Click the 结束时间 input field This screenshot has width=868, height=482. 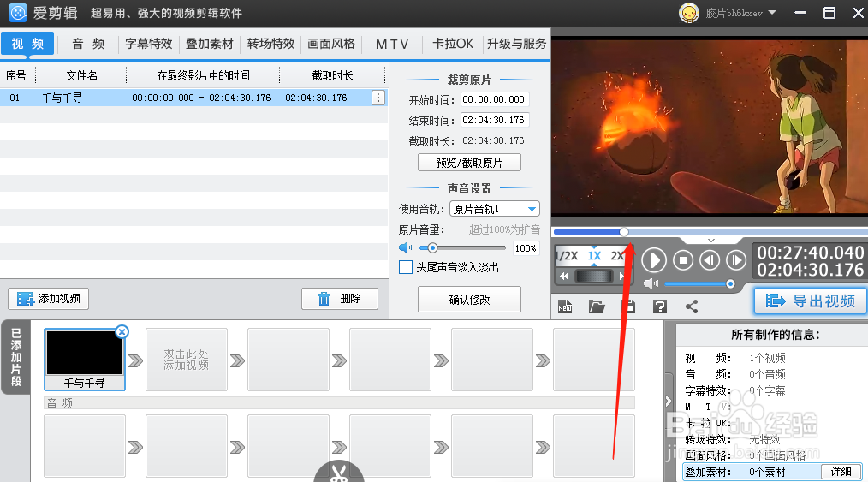tap(495, 120)
